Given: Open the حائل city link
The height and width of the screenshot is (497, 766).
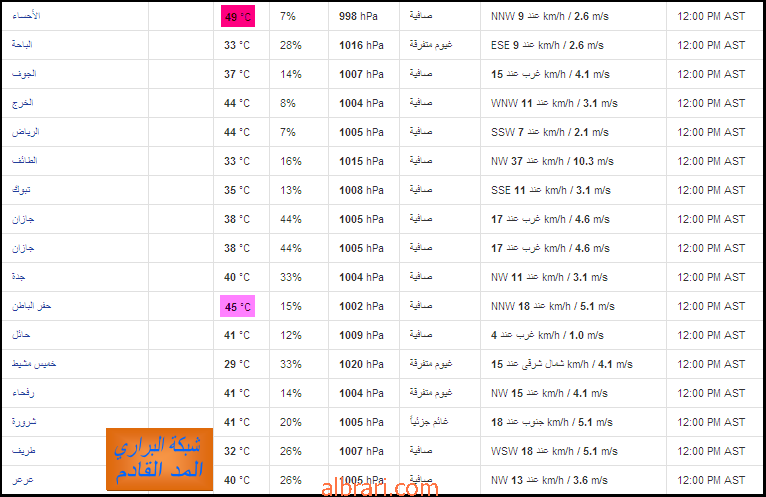Looking at the screenshot, I should coord(21,335).
